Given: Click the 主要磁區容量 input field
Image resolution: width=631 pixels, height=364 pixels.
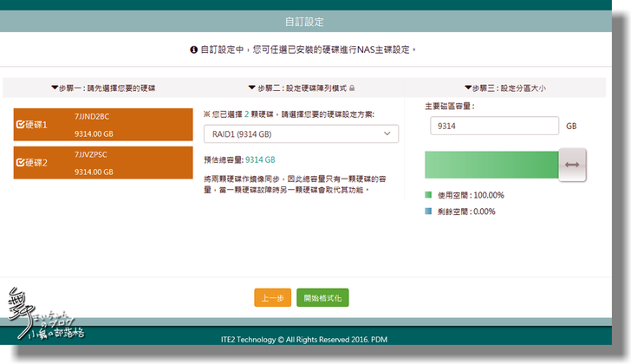Looking at the screenshot, I should click(x=494, y=126).
